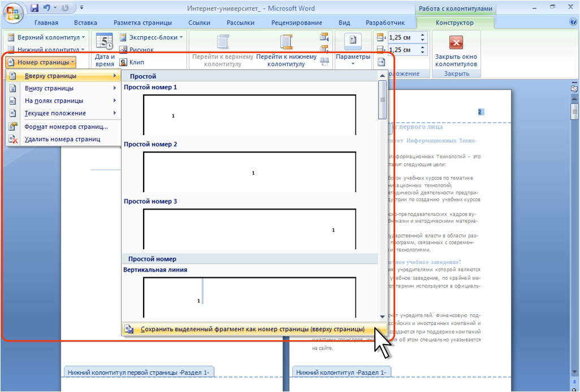Choose Формат номеров страниц menu item
This screenshot has height=392, width=580.
coord(63,127)
